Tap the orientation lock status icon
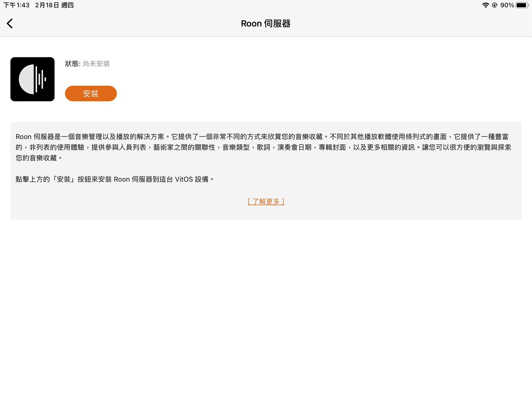 click(x=495, y=5)
